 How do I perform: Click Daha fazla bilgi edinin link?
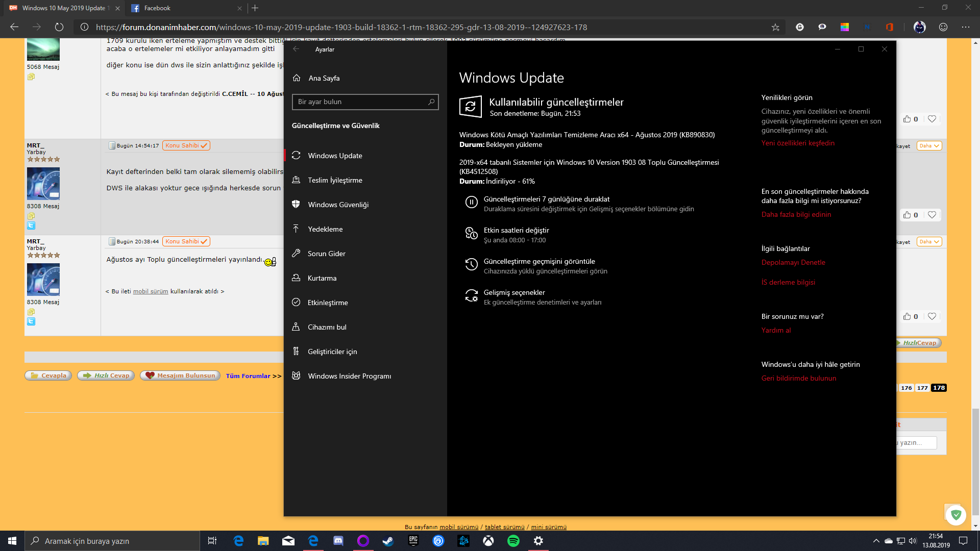click(796, 214)
